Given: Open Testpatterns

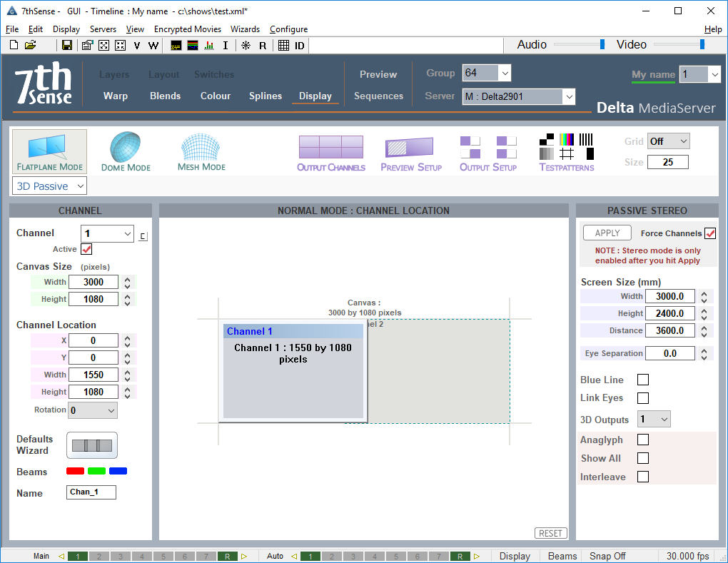Looking at the screenshot, I should (567, 153).
